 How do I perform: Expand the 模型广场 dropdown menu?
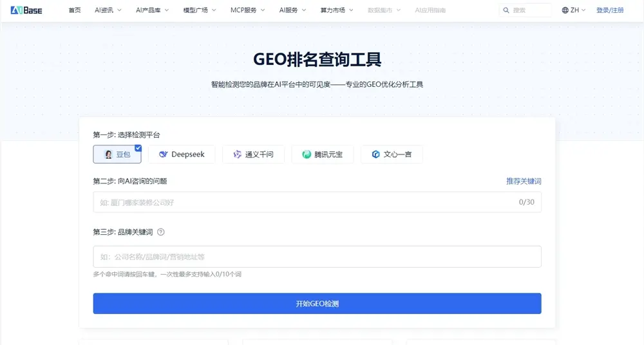point(199,10)
